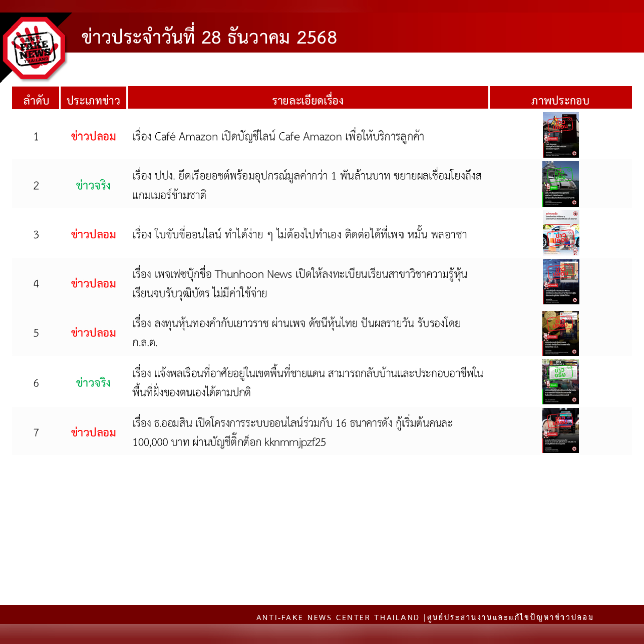Click the Anti Fake News Thailand logo
644x644 pixels.
tap(34, 49)
